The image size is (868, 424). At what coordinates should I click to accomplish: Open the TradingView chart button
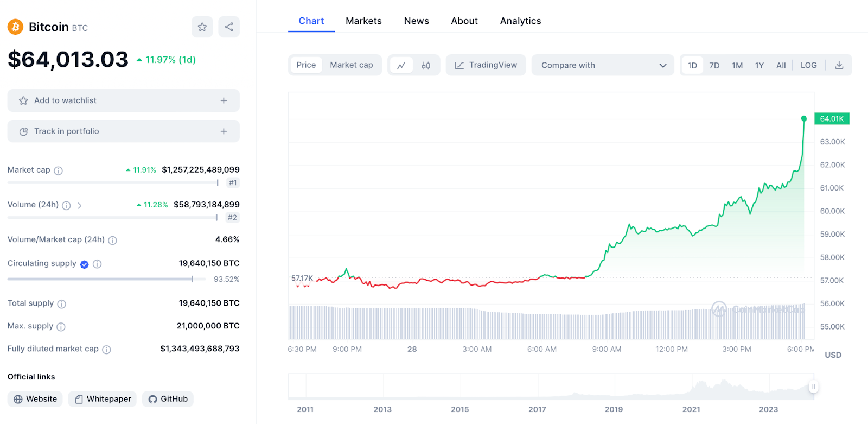tap(486, 65)
